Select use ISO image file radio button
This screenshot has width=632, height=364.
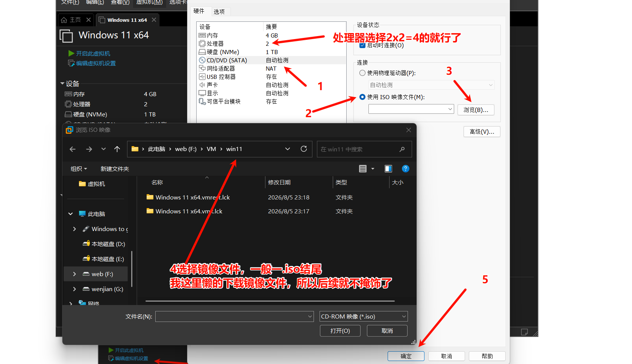tap(362, 97)
